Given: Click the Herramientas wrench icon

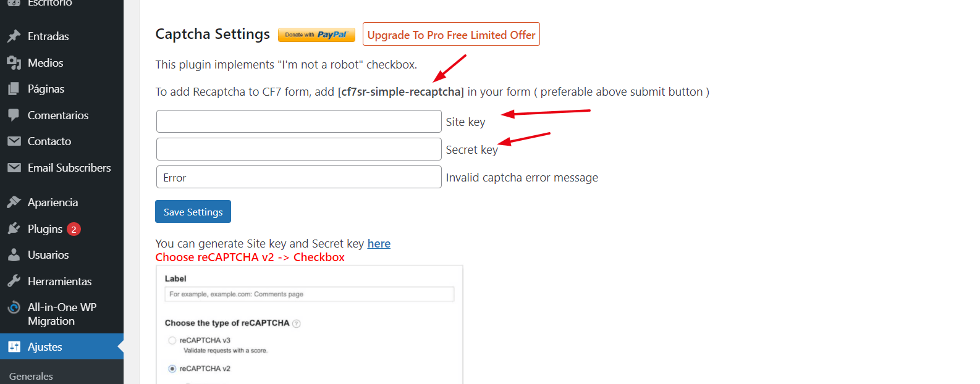Looking at the screenshot, I should point(14,281).
